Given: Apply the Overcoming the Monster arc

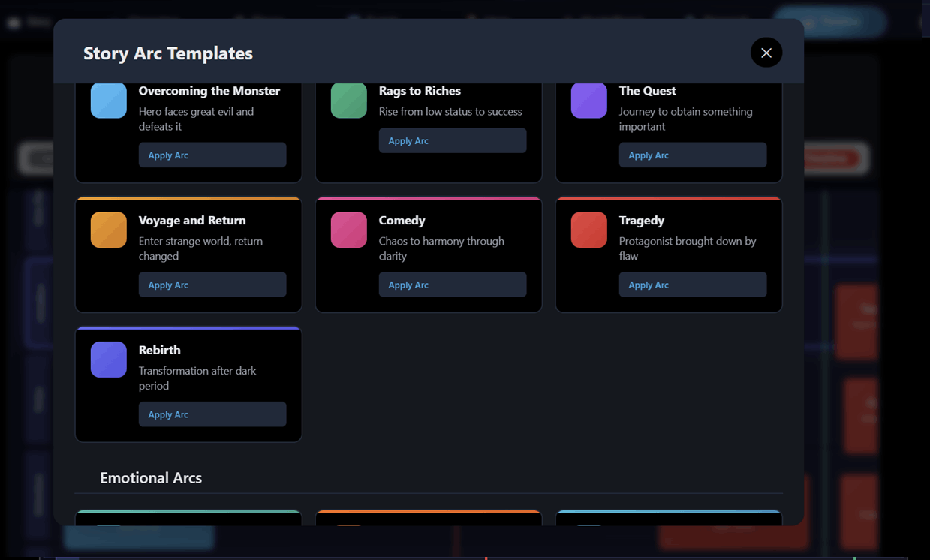Looking at the screenshot, I should click(212, 155).
